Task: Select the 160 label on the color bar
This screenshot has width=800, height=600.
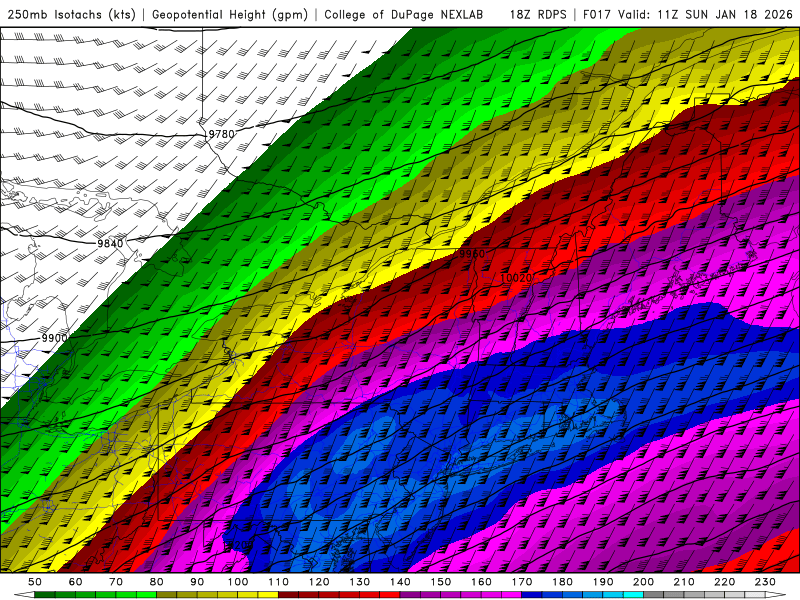Action: (x=481, y=582)
